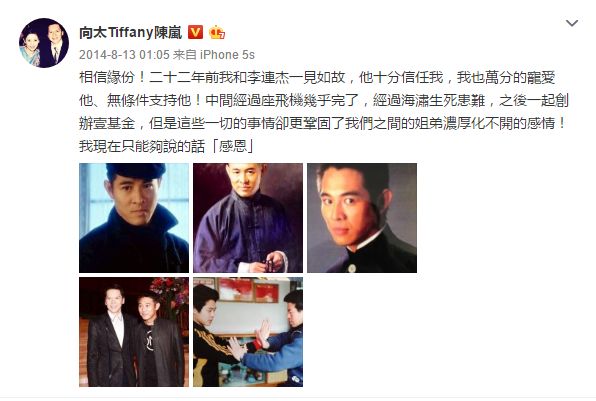Open the poster's round profile avatar

point(44,43)
